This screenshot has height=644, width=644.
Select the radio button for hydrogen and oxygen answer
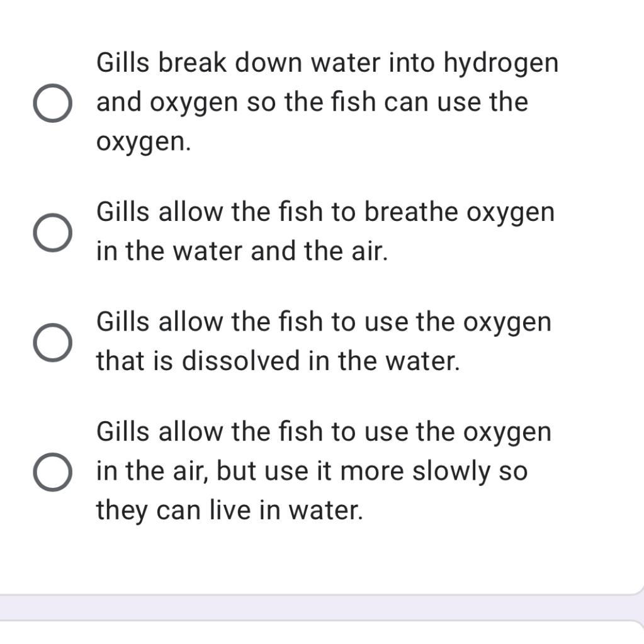pyautogui.click(x=52, y=103)
